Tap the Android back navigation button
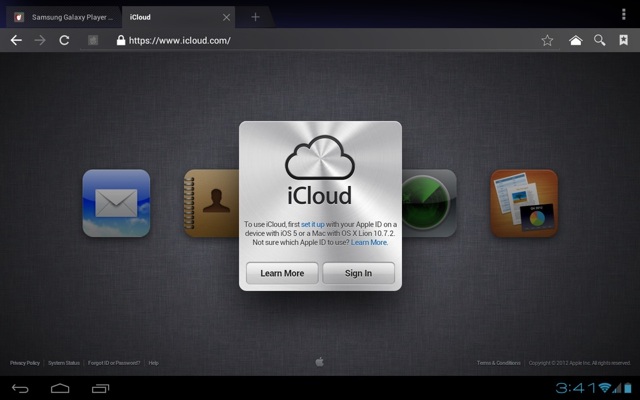 (x=20, y=388)
